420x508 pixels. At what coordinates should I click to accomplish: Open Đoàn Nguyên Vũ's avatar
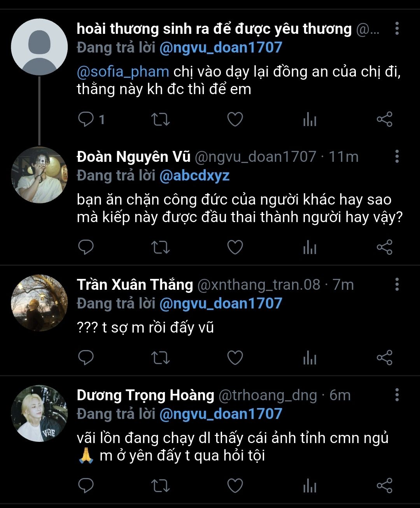(39, 175)
